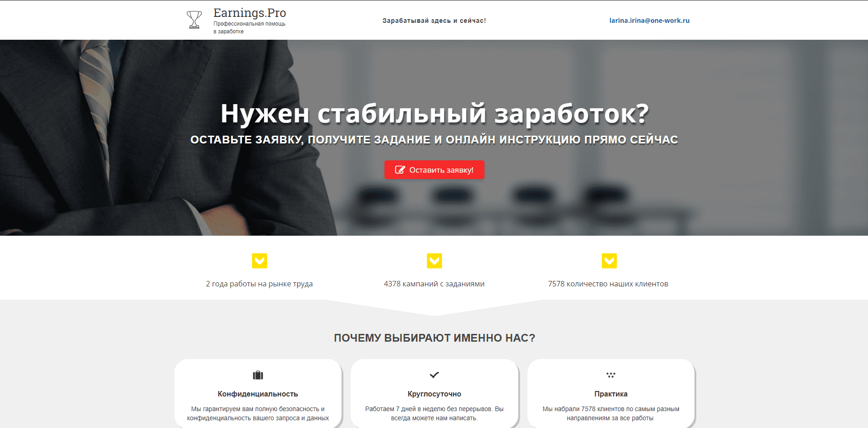Open the email link larina.irina@one-work.ru
Screen dimensions: 868x428
(649, 20)
